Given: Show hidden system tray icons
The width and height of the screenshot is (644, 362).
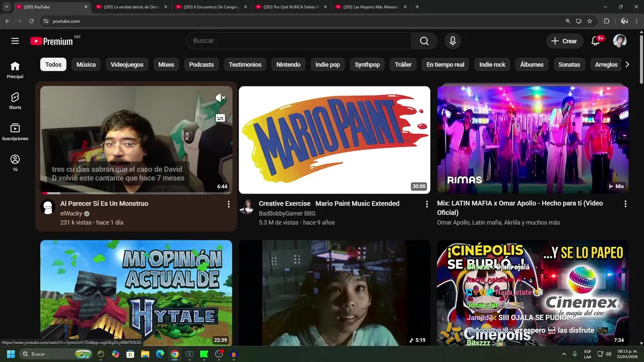Looking at the screenshot, I should [x=564, y=354].
